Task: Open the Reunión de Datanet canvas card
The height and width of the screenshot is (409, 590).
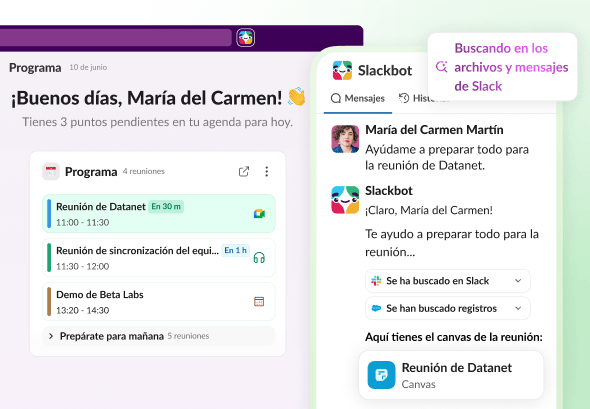Action: pyautogui.click(x=451, y=375)
